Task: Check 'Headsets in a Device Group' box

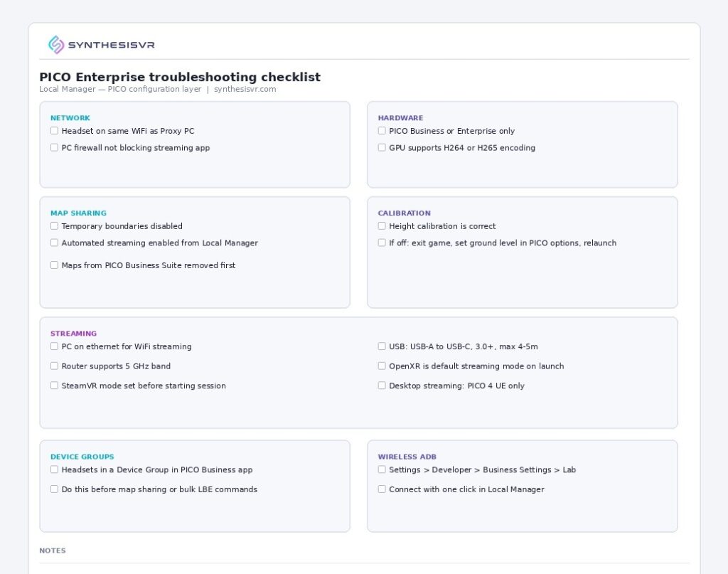Action: (54, 470)
